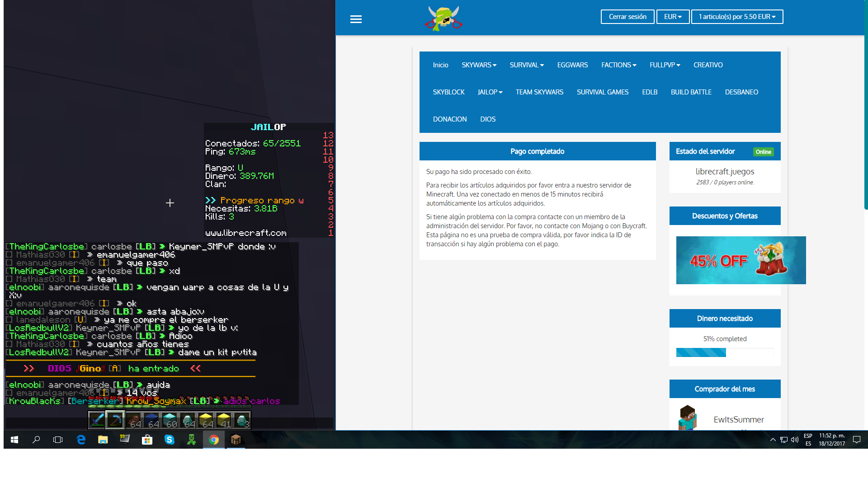Select the dark blue block stack of 64
This screenshot has height=488, width=868.
151,420
